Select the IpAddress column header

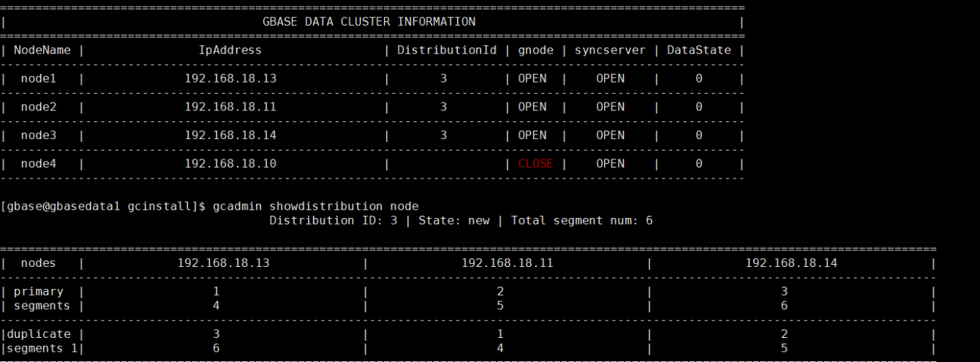pos(230,50)
